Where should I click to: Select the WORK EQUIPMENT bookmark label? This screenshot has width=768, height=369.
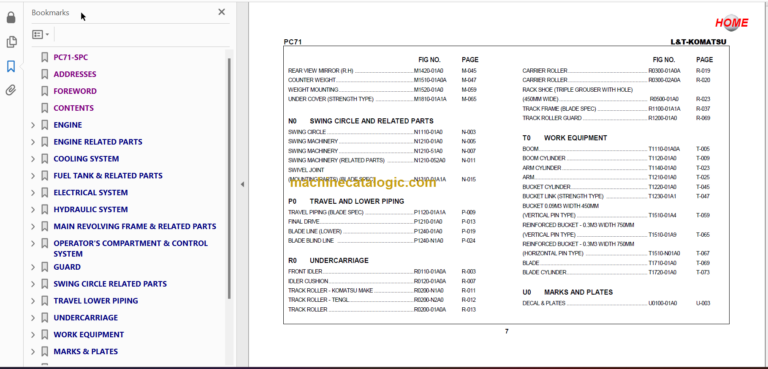click(89, 335)
